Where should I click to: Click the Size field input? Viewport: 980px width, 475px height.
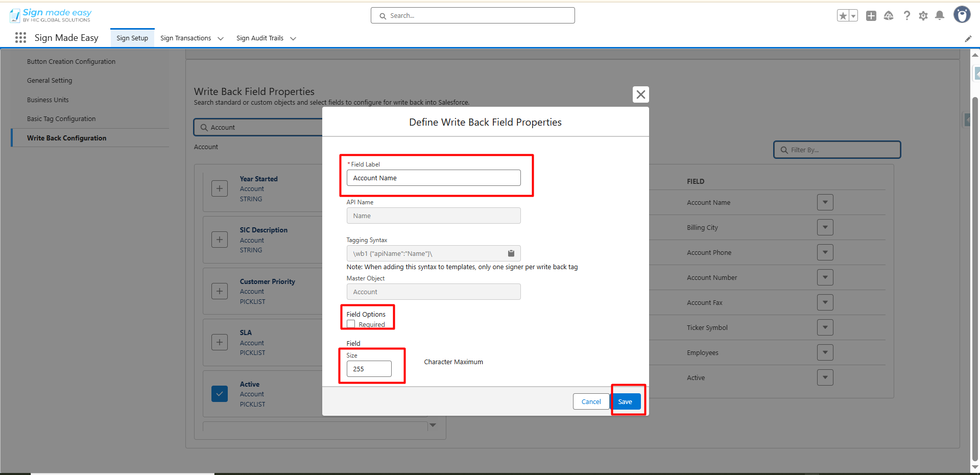point(369,369)
